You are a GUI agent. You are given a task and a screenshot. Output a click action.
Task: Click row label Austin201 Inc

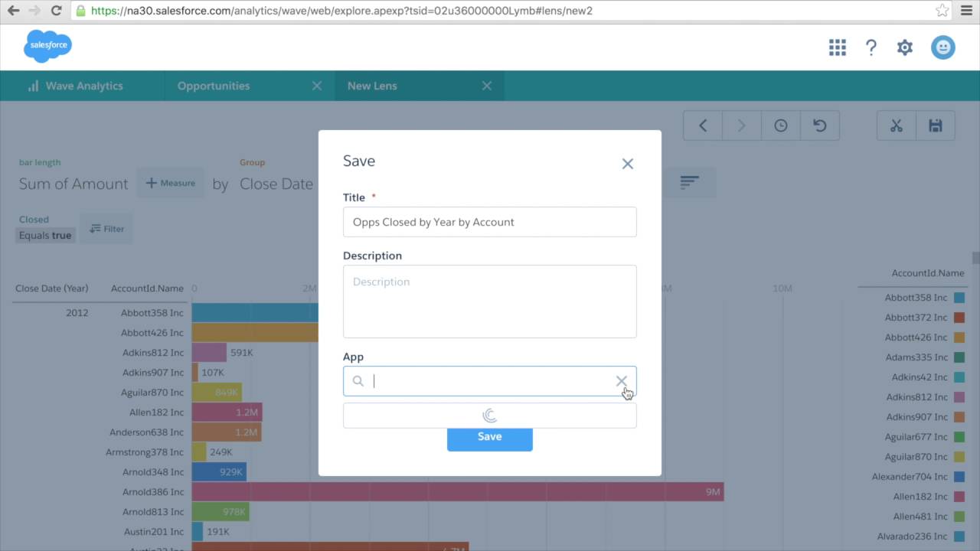tap(154, 532)
